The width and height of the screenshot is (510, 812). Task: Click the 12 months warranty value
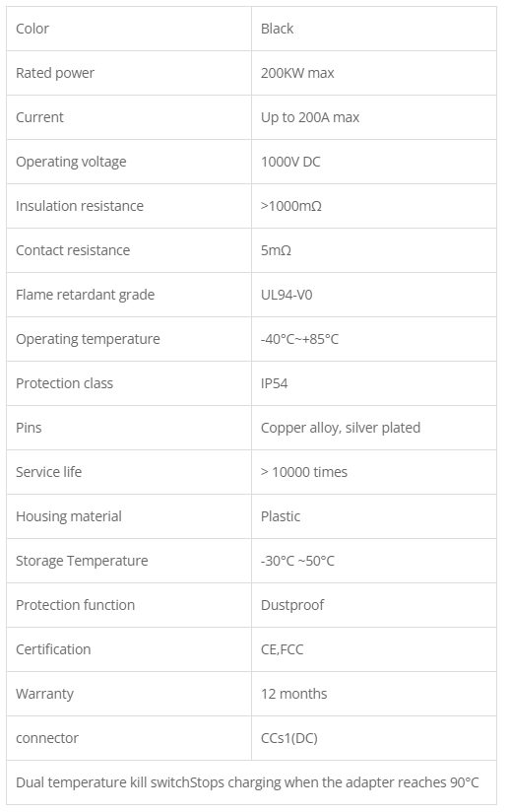(293, 694)
